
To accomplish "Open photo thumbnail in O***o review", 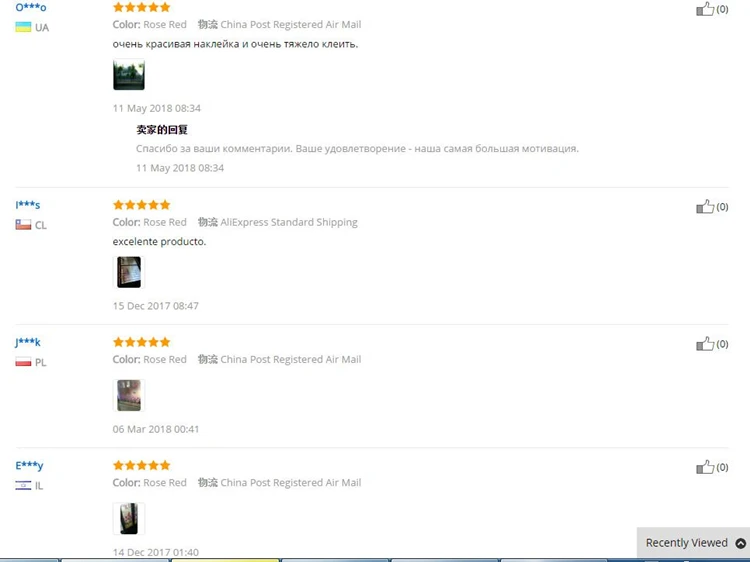I will coord(129,75).
